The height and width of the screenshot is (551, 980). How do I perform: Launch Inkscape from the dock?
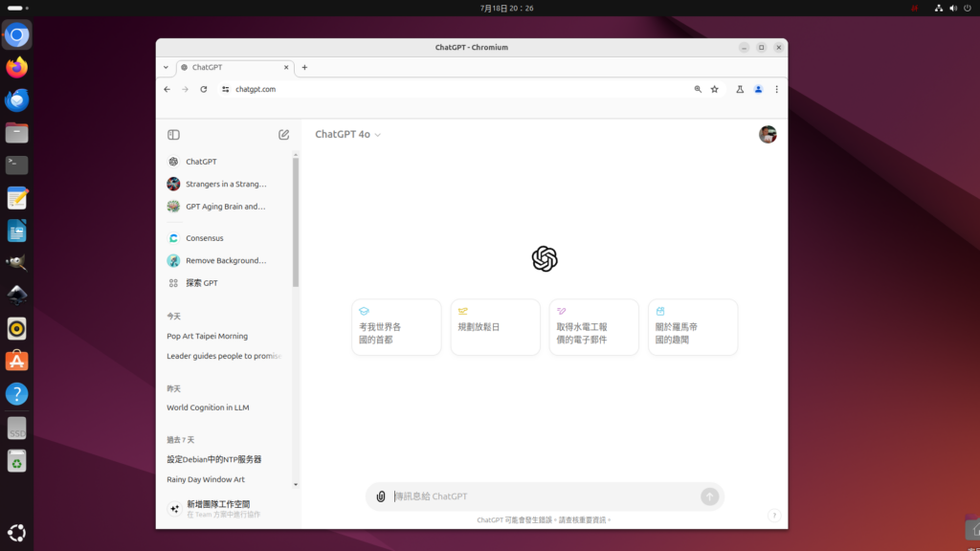17,296
